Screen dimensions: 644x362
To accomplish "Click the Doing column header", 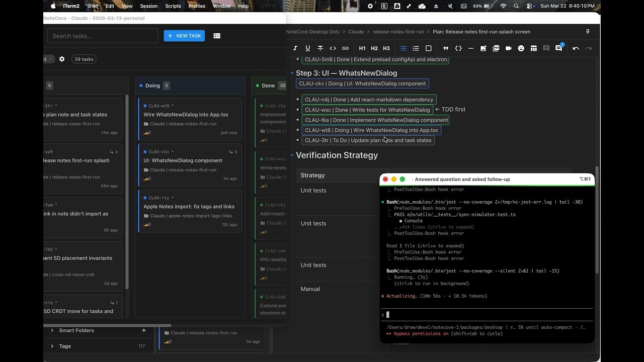I will click(190, 85).
